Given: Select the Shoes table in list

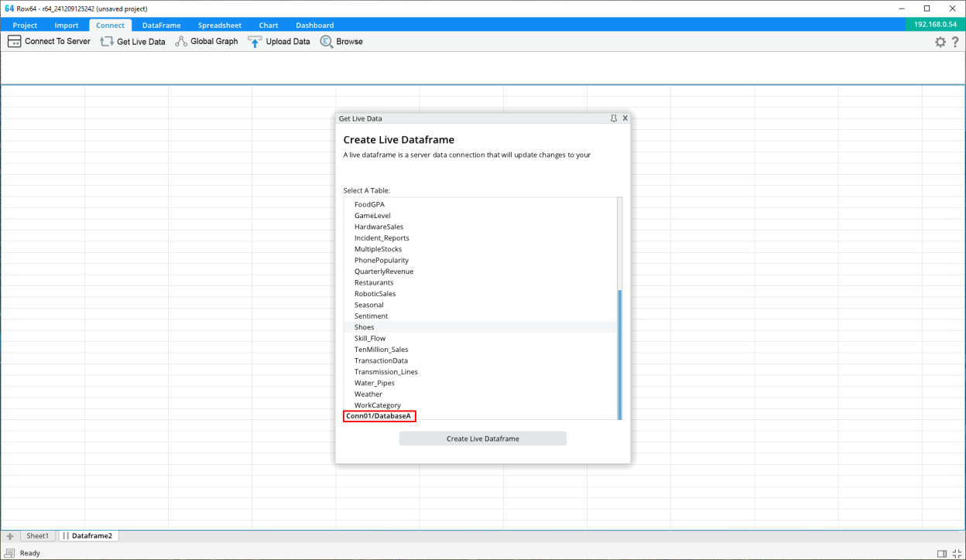Looking at the screenshot, I should 365,327.
